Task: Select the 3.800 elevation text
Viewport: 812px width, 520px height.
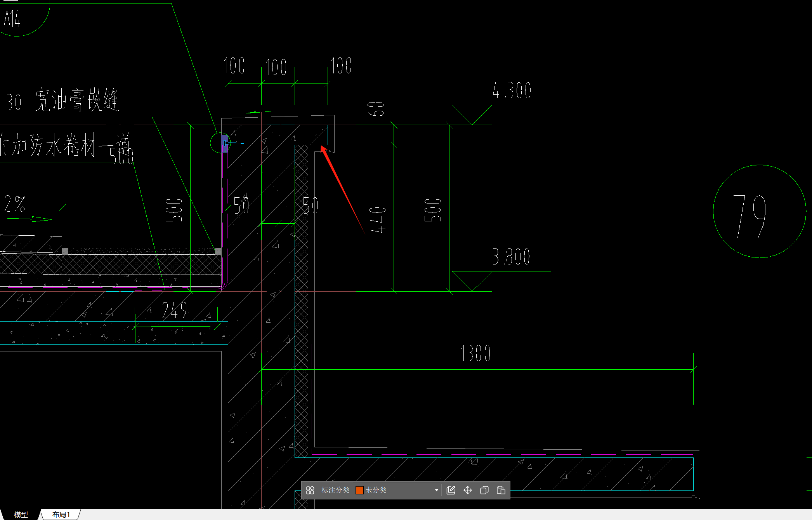Action: [x=511, y=257]
